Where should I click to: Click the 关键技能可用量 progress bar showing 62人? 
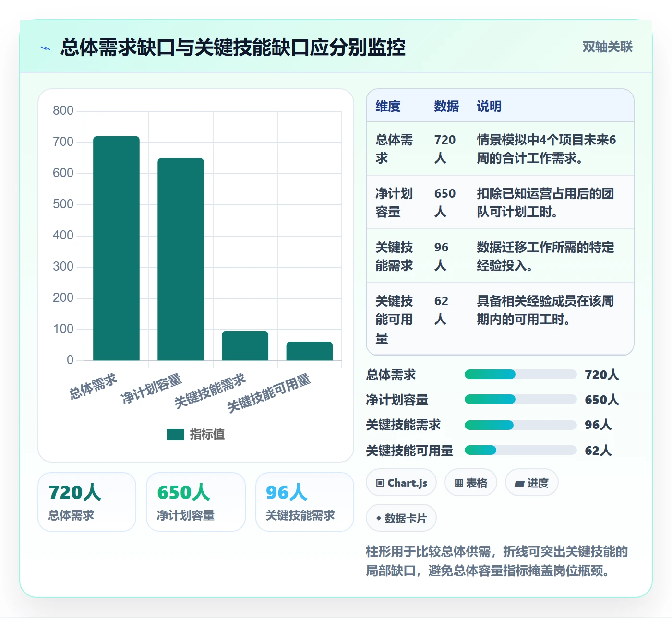click(x=520, y=450)
